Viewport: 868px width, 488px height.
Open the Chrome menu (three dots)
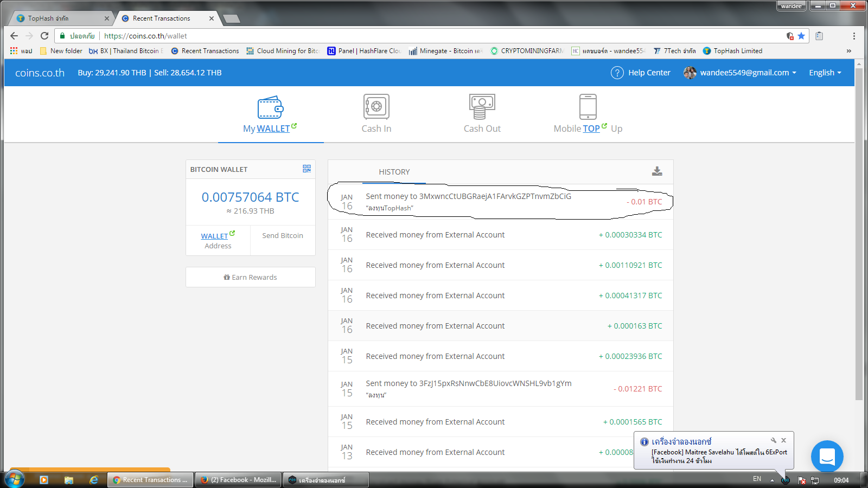coord(854,36)
